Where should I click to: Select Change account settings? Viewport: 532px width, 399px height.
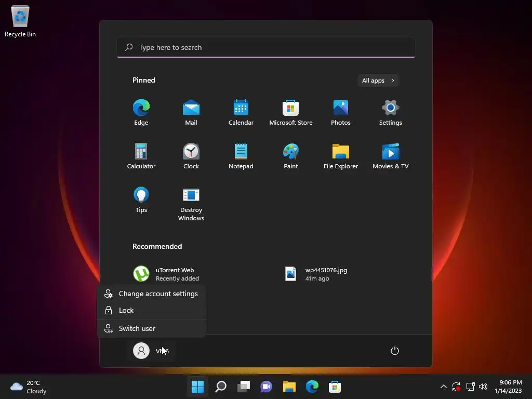click(x=151, y=294)
